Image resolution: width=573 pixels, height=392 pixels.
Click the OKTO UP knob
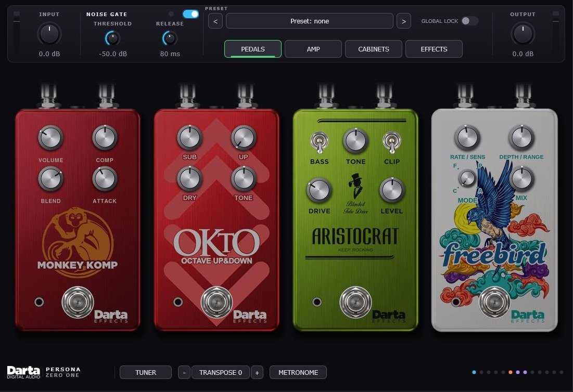[x=244, y=138]
